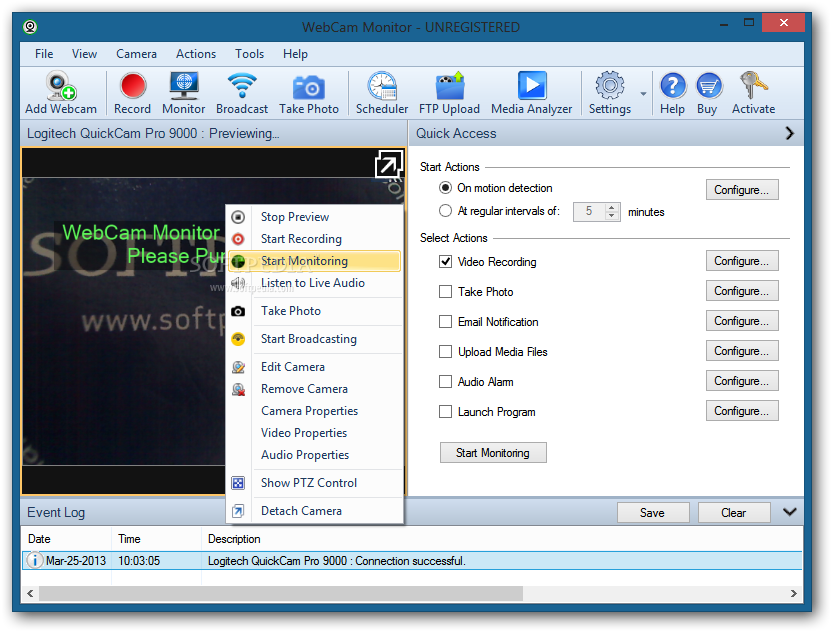This screenshot has width=832, height=632.
Task: Enable the Take Photo action checkbox
Action: click(446, 292)
